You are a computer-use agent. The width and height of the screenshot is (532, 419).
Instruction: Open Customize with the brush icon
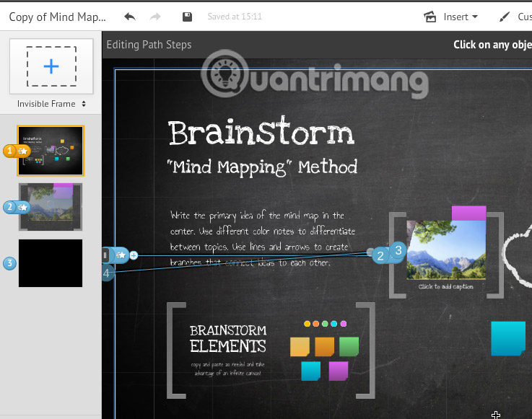pos(505,17)
